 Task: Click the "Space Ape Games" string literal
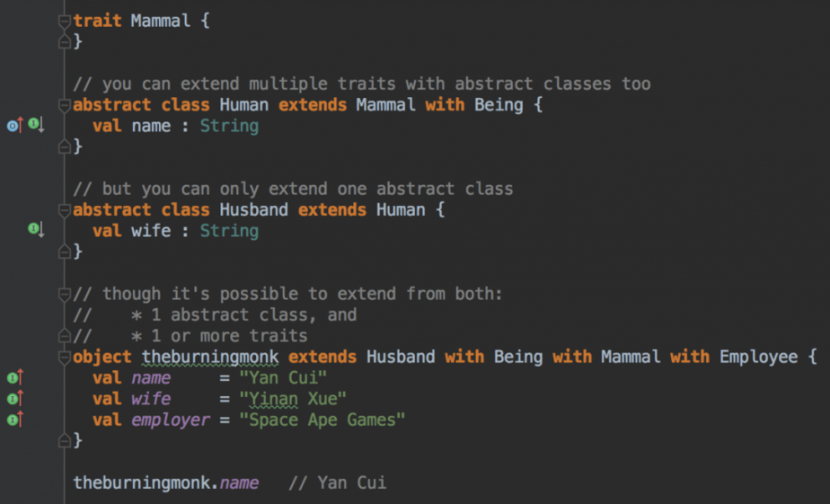tap(322, 420)
